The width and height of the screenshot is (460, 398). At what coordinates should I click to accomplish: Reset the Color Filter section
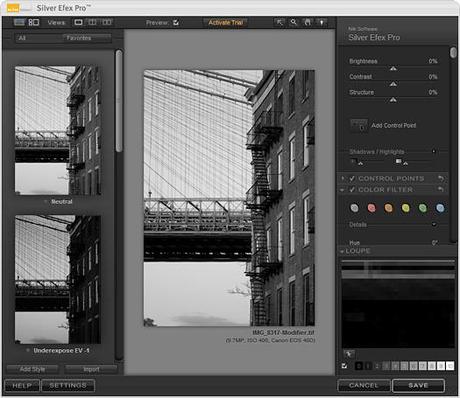(441, 190)
